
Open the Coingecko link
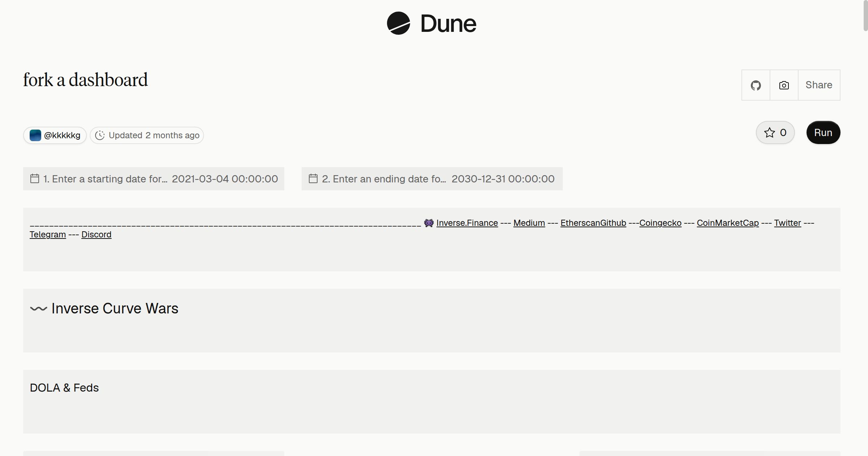coord(660,223)
